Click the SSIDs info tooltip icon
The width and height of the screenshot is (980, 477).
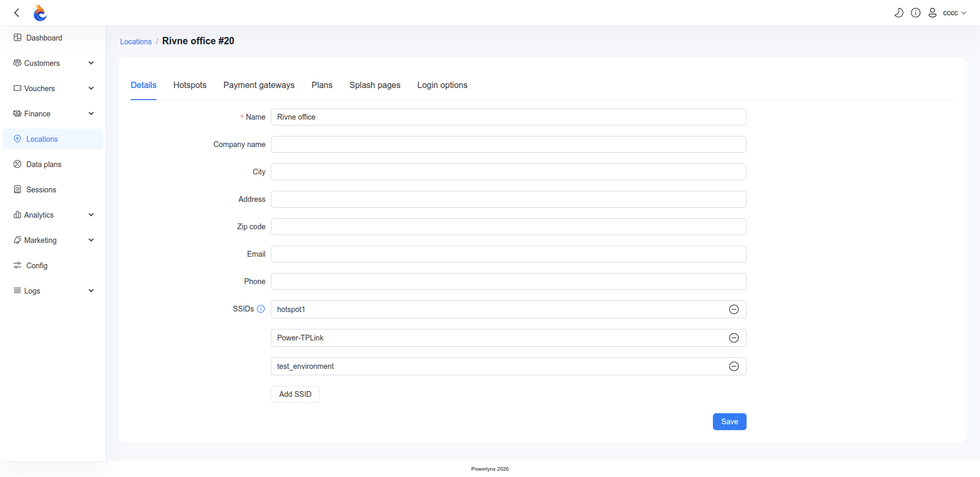point(261,309)
